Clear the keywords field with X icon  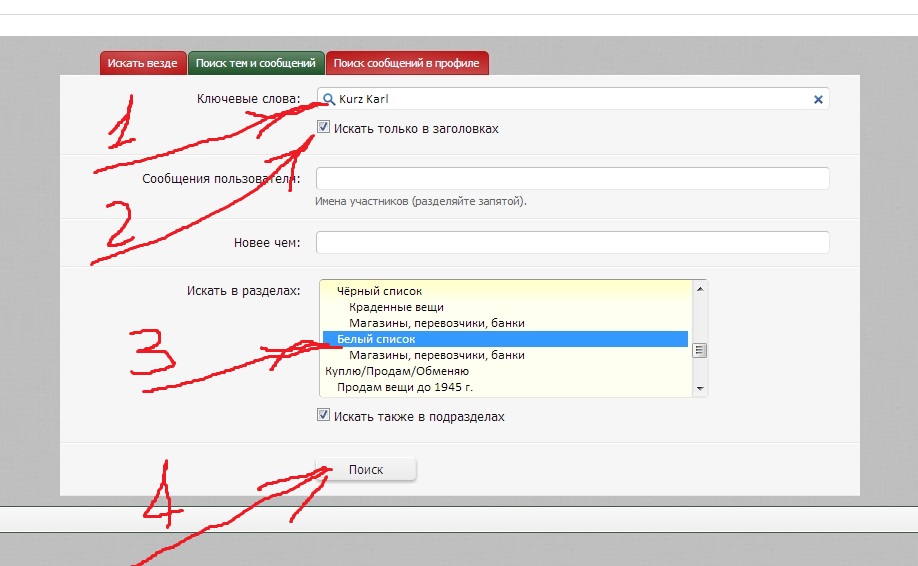point(818,100)
